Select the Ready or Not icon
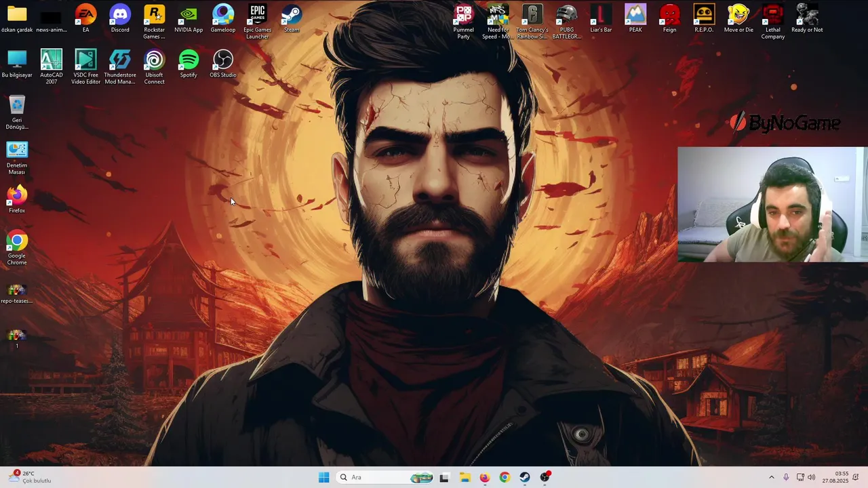The image size is (868, 488). pyautogui.click(x=807, y=19)
